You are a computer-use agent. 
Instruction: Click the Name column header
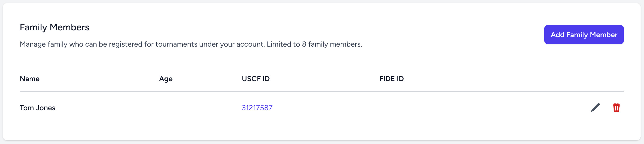click(30, 79)
